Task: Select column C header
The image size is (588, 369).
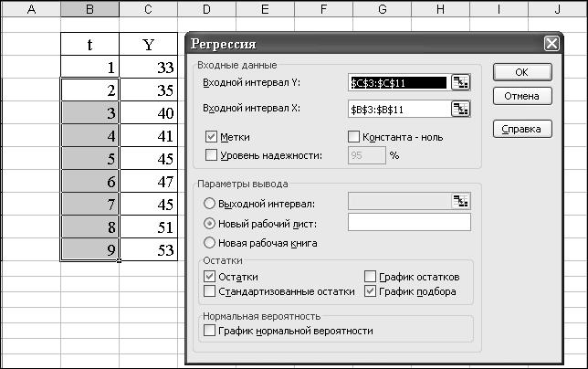Action: [x=149, y=8]
